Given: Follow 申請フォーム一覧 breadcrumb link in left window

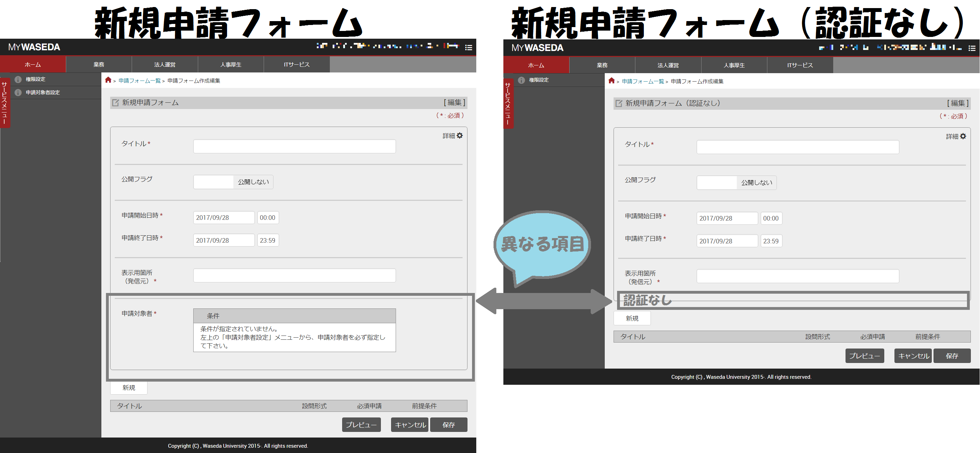Looking at the screenshot, I should (139, 81).
